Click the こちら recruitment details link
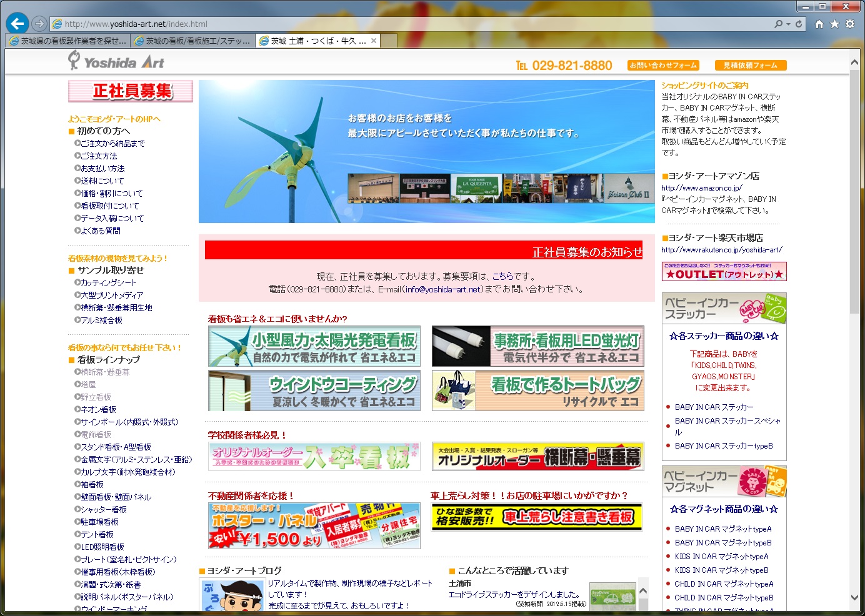Screen dimensions: 865x616 tap(502, 276)
